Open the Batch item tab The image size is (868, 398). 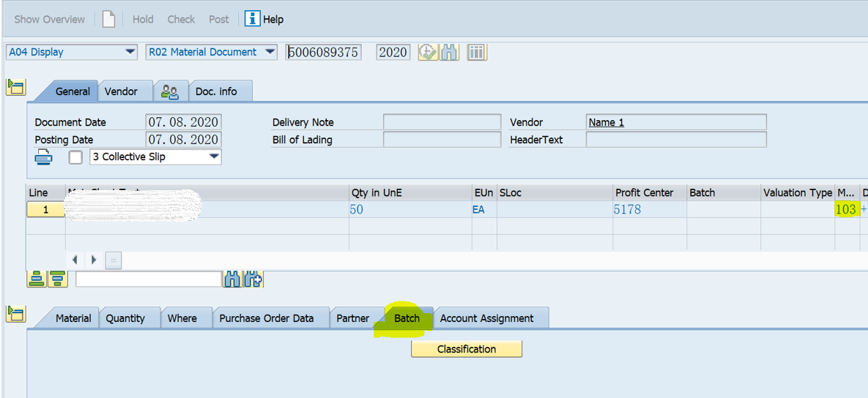click(407, 318)
